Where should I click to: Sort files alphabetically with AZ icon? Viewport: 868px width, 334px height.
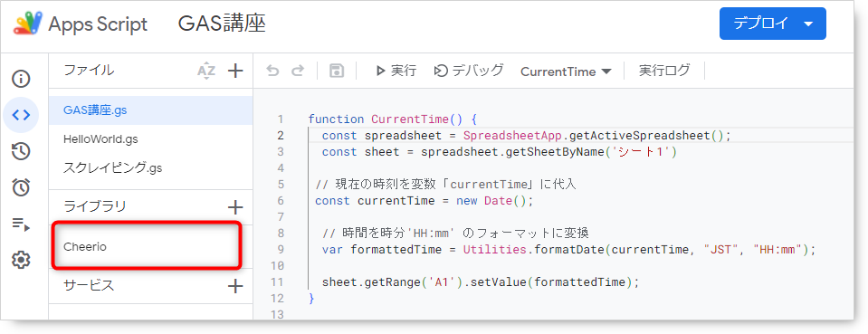(x=206, y=71)
